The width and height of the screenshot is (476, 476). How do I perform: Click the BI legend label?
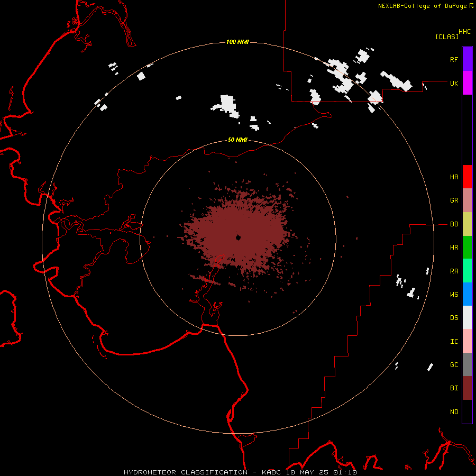(x=454, y=388)
